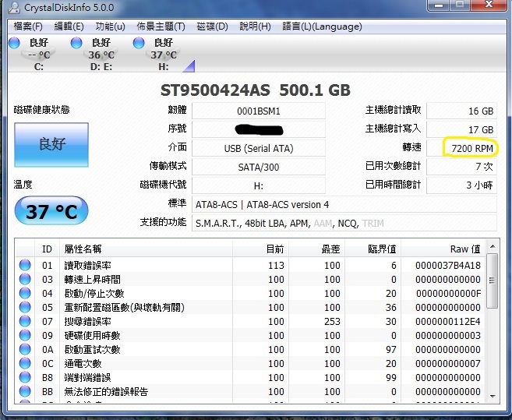Click status circle for attribute 0A 啟動重試次數
This screenshot has width=512, height=420.
click(x=25, y=349)
